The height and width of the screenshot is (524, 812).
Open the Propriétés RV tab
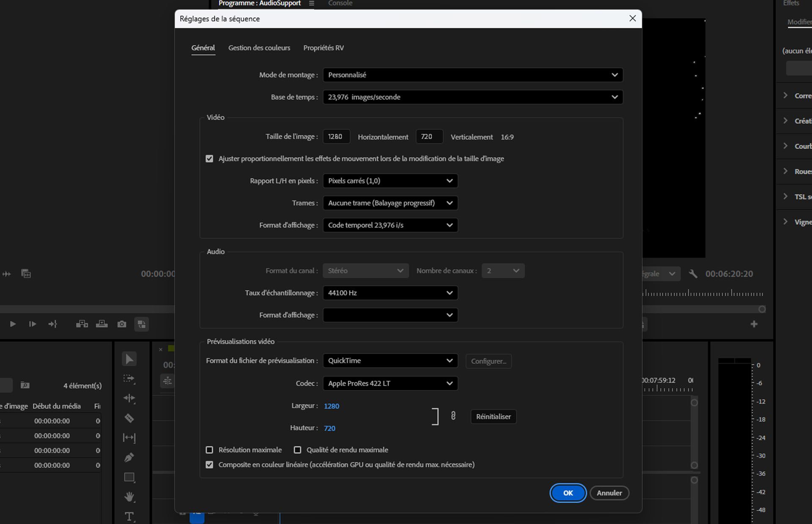pyautogui.click(x=323, y=48)
